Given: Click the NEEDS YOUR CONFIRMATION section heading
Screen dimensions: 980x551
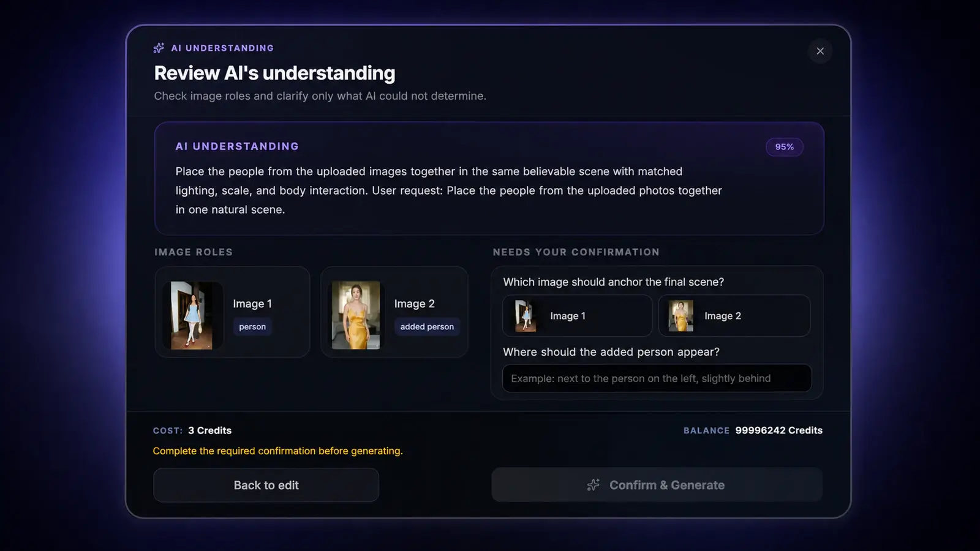Looking at the screenshot, I should tap(576, 252).
